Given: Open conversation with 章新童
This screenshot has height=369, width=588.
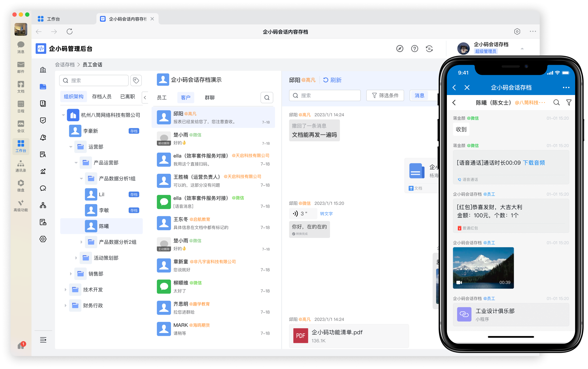Looking at the screenshot, I should point(213,265).
